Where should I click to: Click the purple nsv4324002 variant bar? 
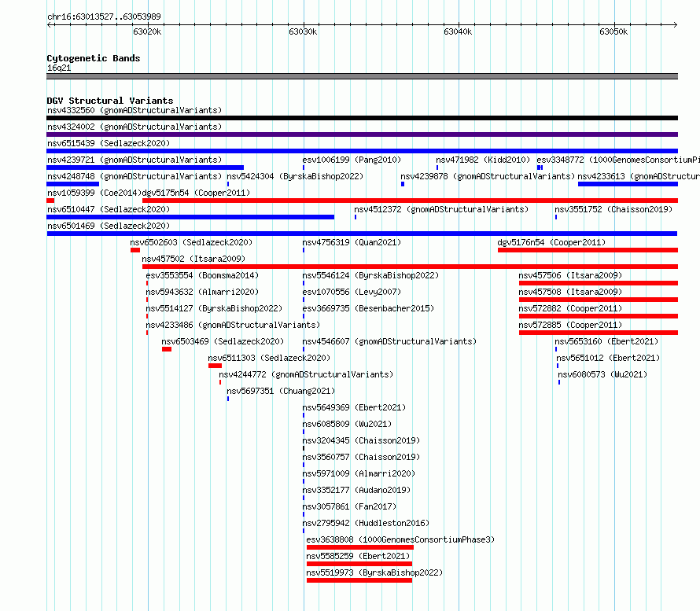tap(362, 134)
